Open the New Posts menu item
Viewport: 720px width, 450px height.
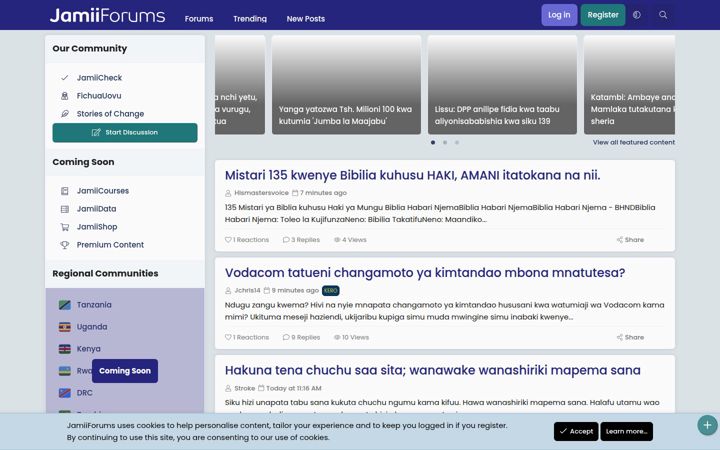[306, 19]
